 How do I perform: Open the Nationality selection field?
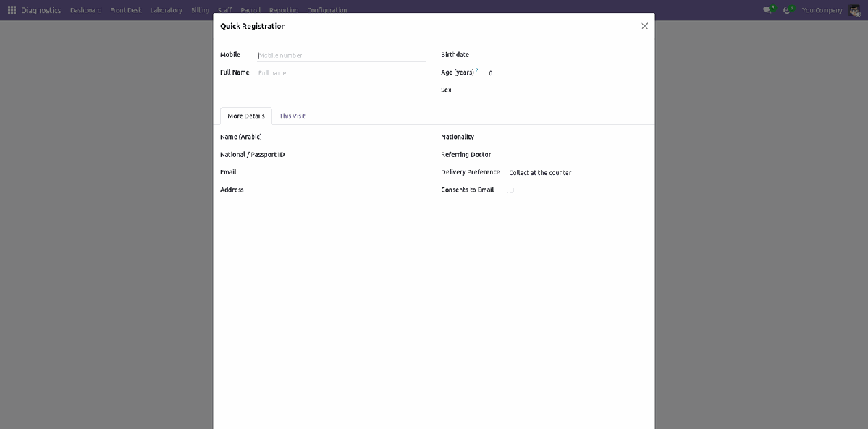(578, 137)
